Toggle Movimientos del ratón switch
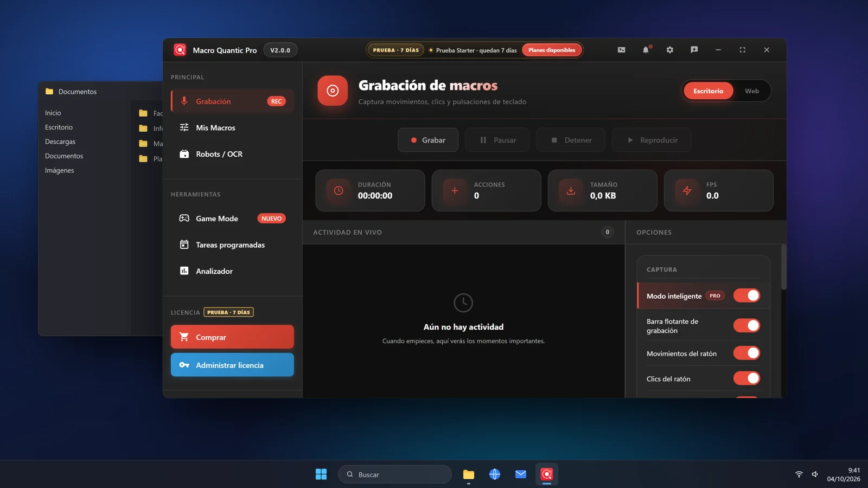 [x=747, y=353]
